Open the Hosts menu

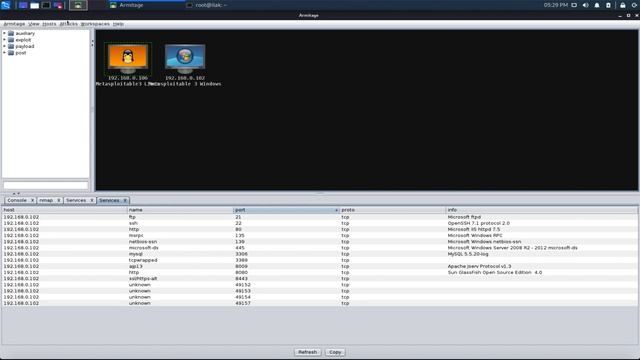(49, 24)
